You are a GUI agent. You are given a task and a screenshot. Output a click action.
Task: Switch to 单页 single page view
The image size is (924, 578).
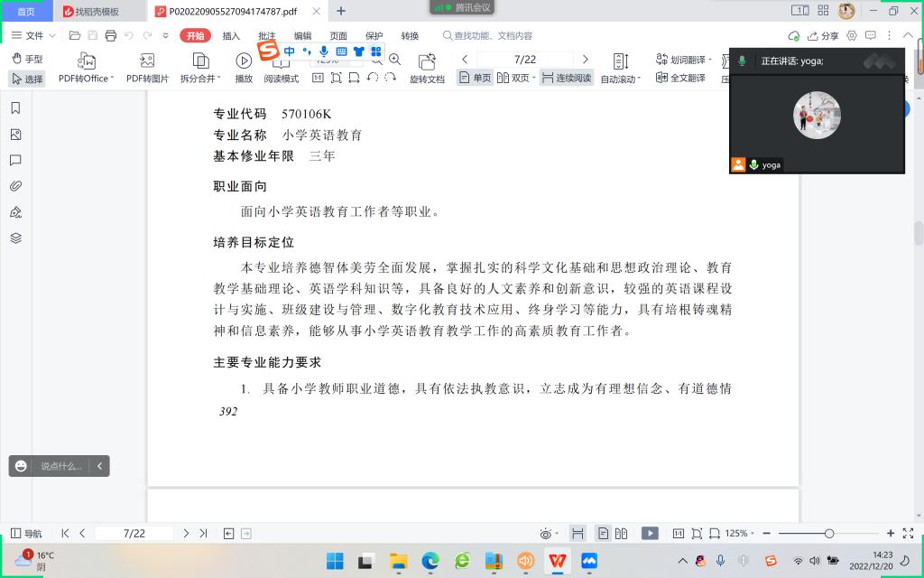tap(475, 78)
